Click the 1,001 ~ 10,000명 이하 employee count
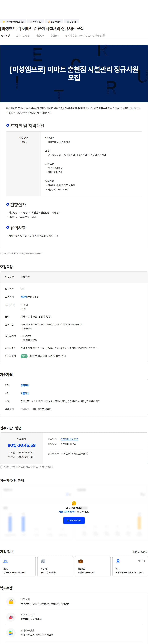The width and height of the screenshot is (148, 644). point(14,572)
